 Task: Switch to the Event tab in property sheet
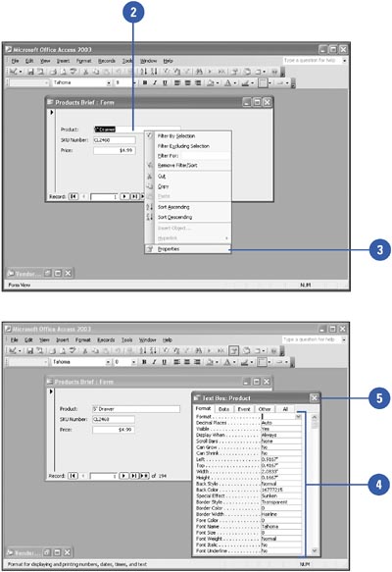pos(244,409)
